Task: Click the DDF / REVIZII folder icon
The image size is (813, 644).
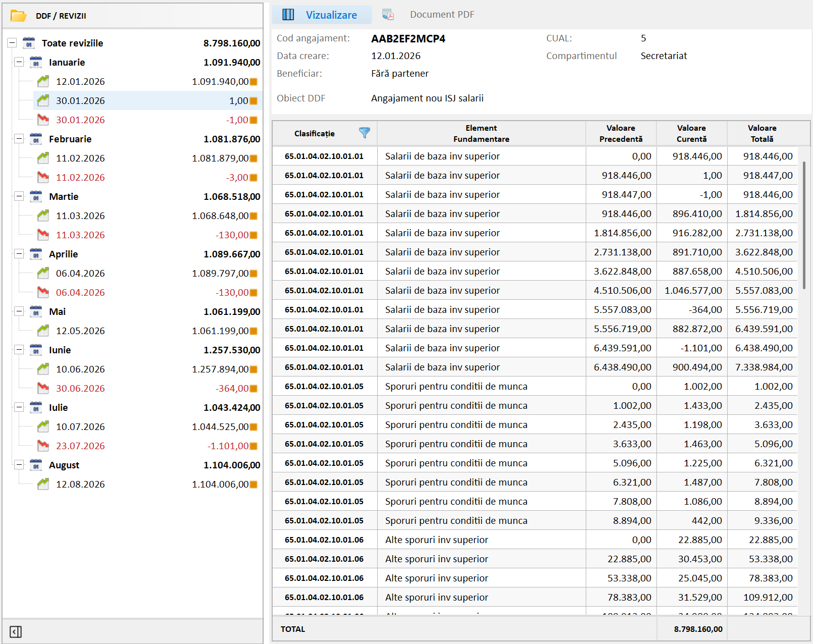Action: [19, 16]
